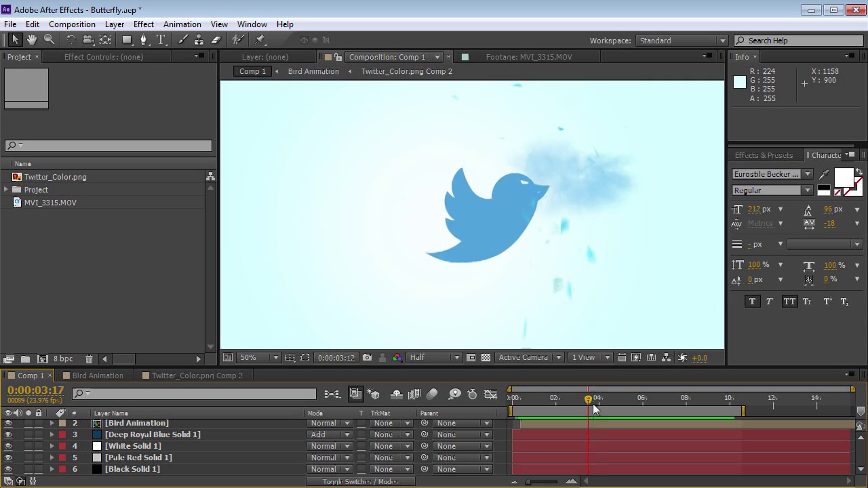Hide the Deep Royal Blue Solid 1 layer
The height and width of the screenshot is (488, 868).
click(8, 435)
